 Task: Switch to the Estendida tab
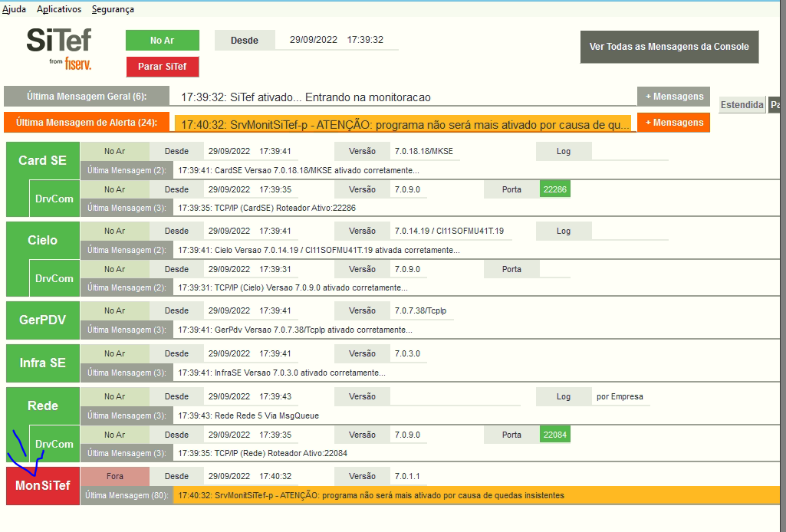click(x=742, y=105)
